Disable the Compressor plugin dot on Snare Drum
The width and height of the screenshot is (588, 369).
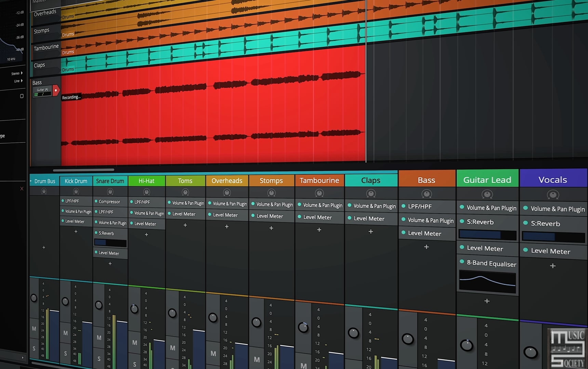coord(96,201)
